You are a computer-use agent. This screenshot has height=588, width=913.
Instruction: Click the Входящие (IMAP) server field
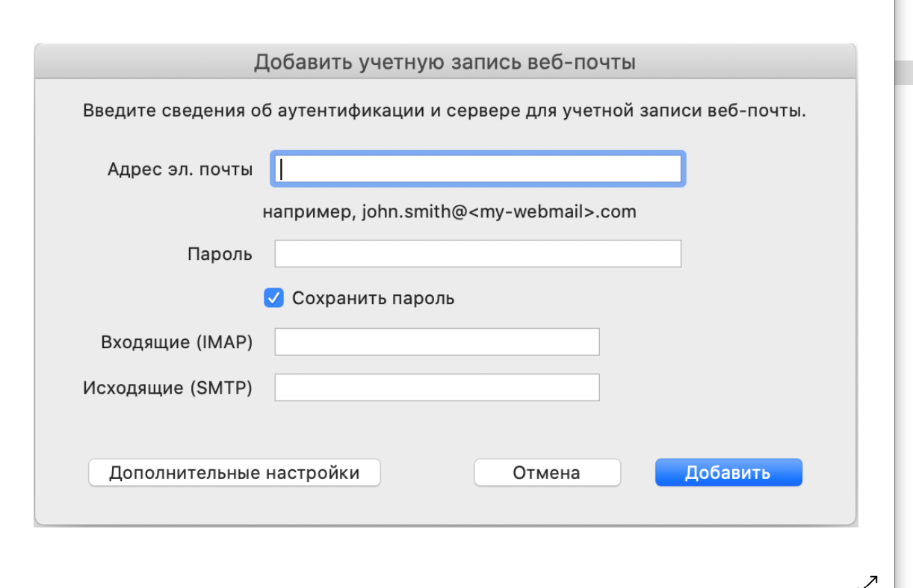437,342
